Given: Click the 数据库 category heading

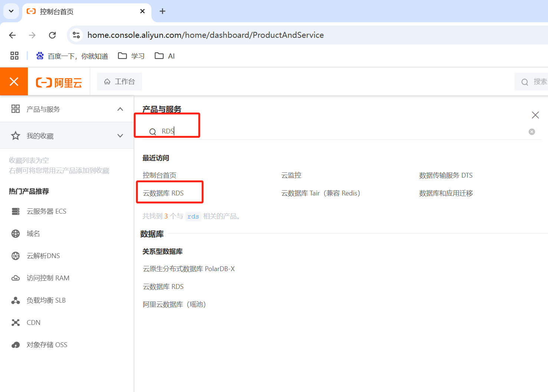Looking at the screenshot, I should pyautogui.click(x=152, y=234).
